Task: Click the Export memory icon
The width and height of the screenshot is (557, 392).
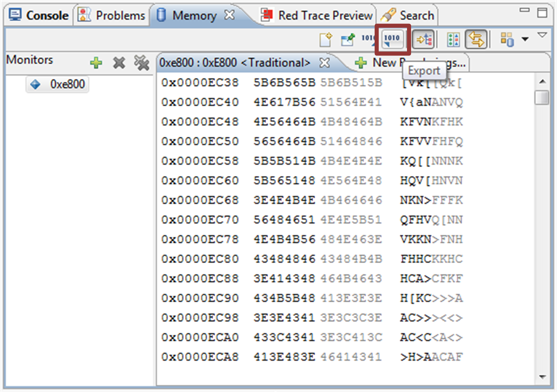Action: [392, 40]
